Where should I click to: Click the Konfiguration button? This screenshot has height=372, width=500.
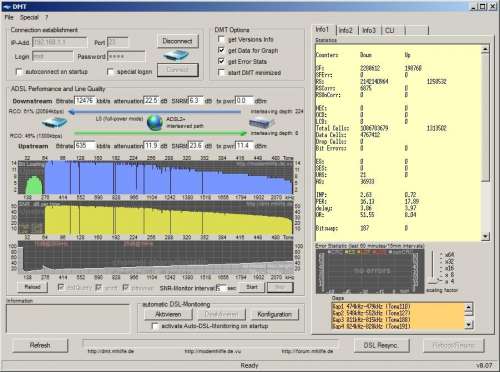pos(274,314)
